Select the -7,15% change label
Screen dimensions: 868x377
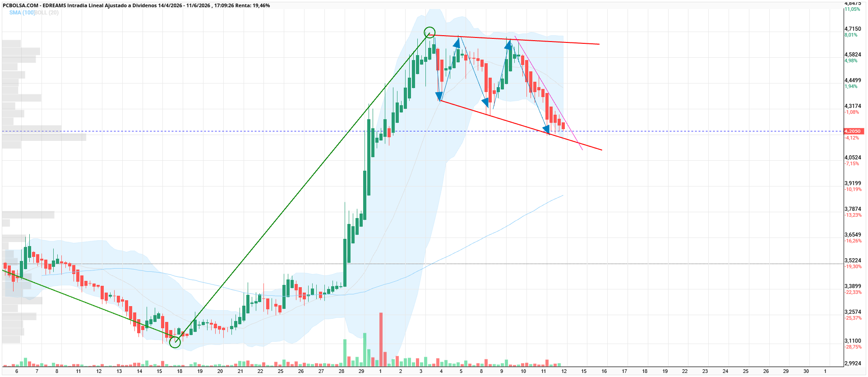[852, 163]
